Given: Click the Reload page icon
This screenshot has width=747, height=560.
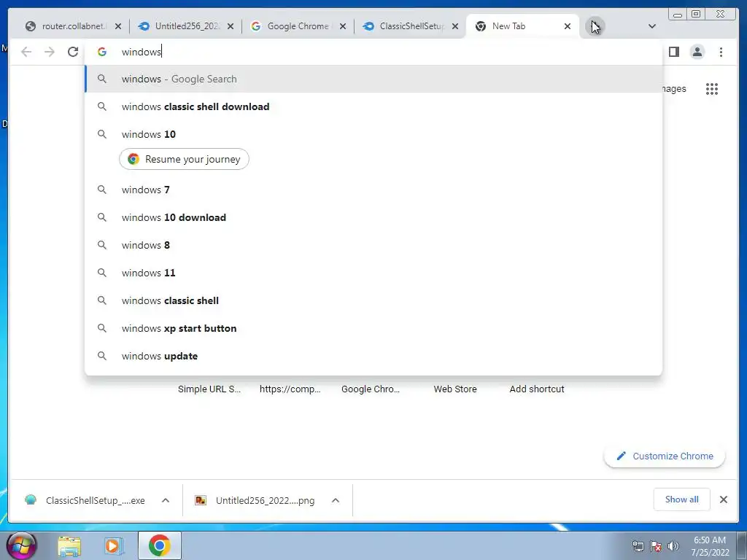Looking at the screenshot, I should coord(73,52).
